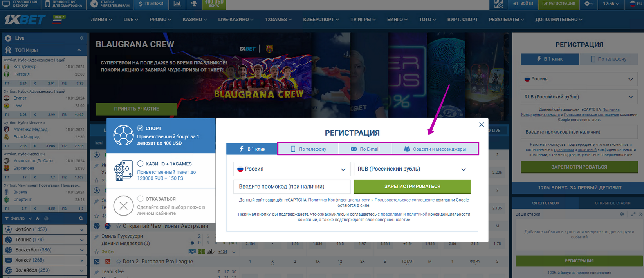Screen dimensions: 644x278
Task: Open the Киберспорт menu
Action: 321,19
